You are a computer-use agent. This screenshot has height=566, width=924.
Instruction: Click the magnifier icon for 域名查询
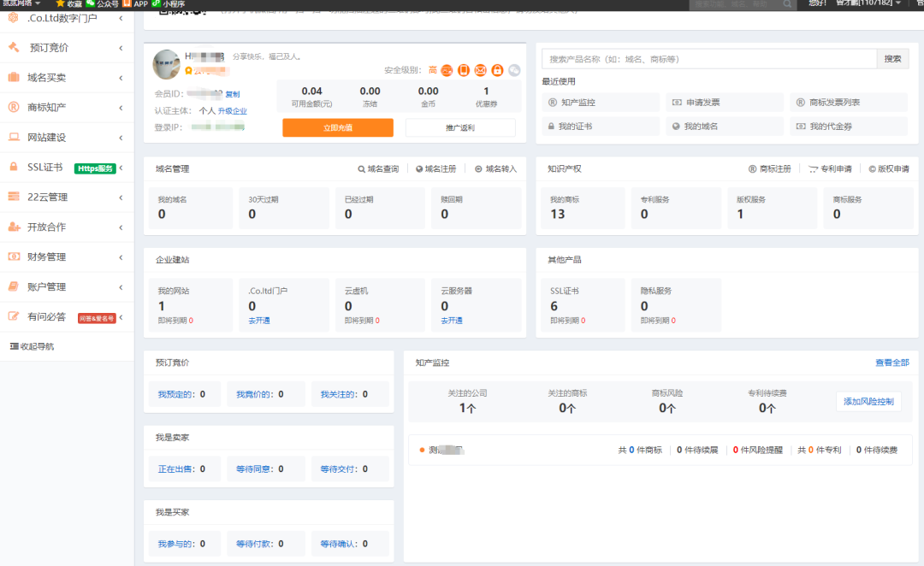[x=362, y=169]
